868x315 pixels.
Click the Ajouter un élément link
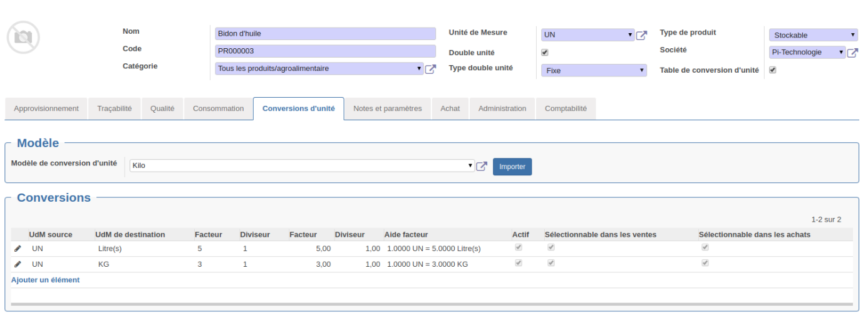coord(46,280)
